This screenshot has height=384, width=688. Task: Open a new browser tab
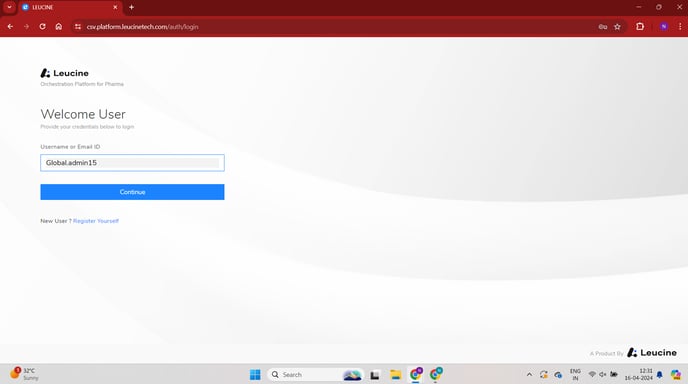(131, 7)
